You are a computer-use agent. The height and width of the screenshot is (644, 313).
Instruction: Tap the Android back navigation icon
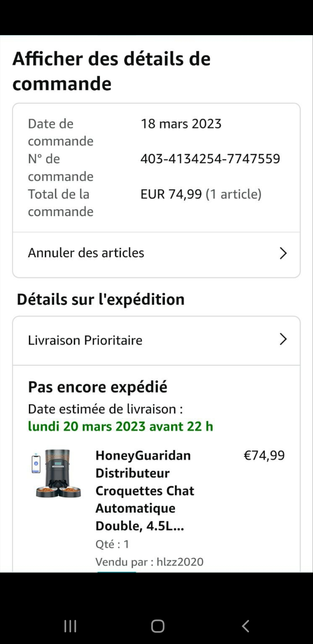coord(245,626)
